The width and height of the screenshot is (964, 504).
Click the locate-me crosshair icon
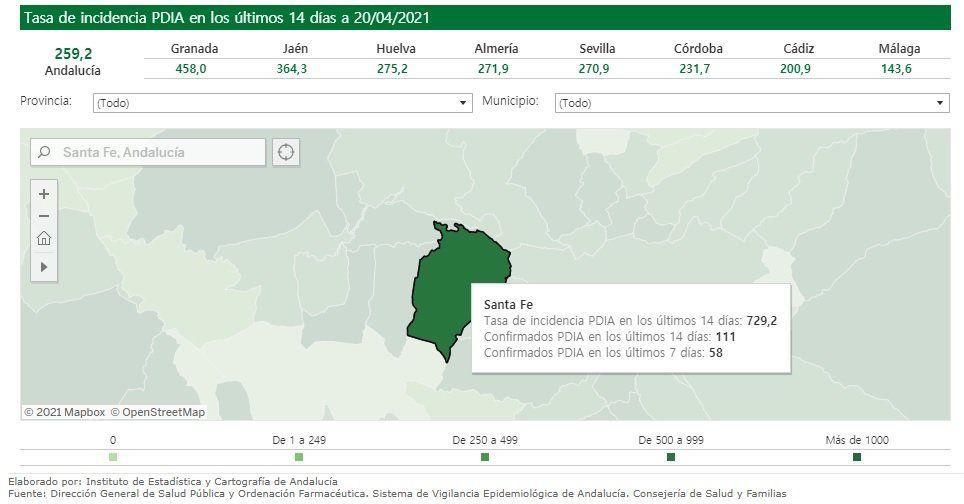pos(286,152)
